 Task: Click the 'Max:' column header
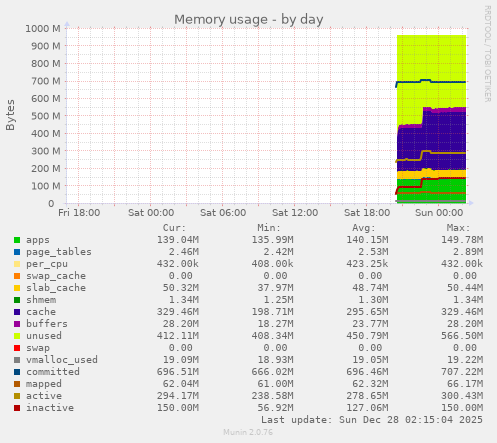[458, 228]
